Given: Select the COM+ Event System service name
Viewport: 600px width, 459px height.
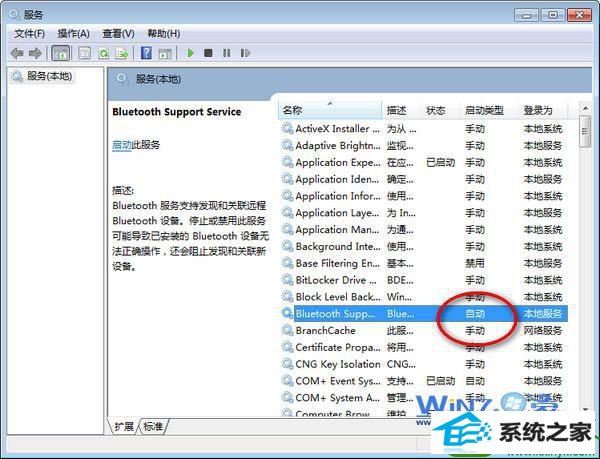Looking at the screenshot, I should point(338,381).
